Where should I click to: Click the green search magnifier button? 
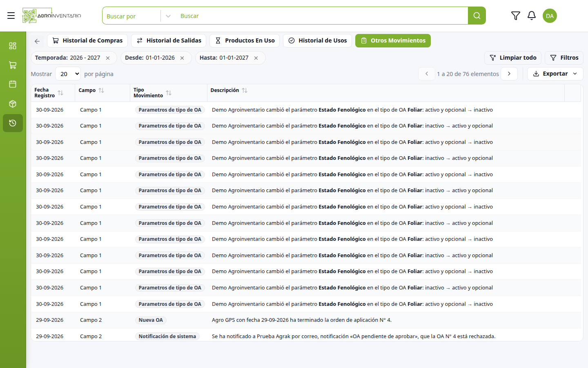tap(477, 16)
